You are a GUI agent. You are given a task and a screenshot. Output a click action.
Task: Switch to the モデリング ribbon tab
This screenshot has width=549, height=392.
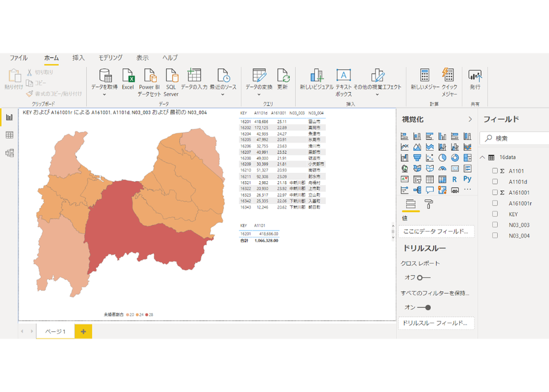111,58
